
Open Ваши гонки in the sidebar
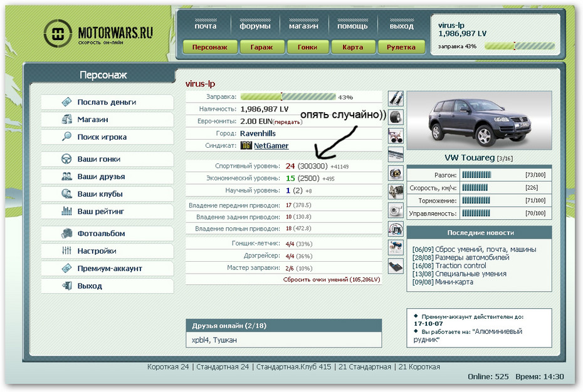click(107, 159)
